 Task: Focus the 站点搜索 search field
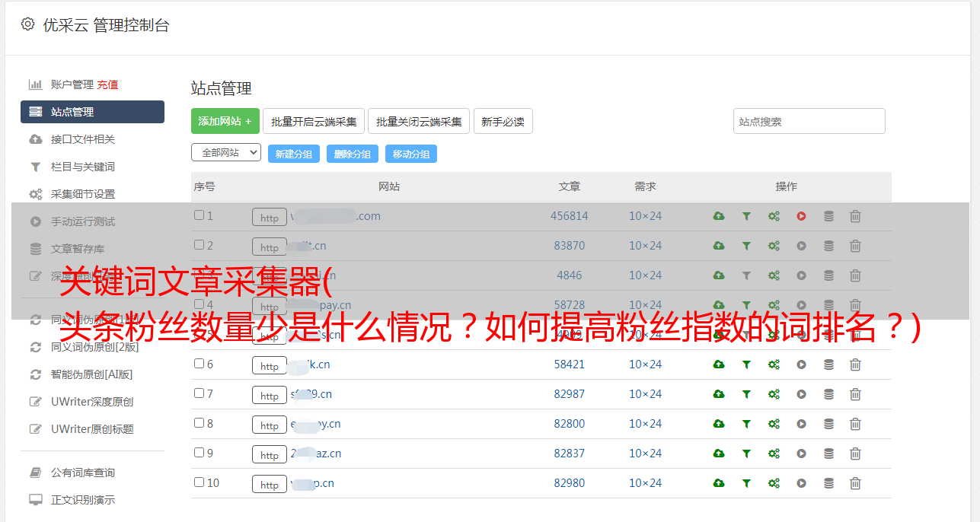[x=809, y=121]
